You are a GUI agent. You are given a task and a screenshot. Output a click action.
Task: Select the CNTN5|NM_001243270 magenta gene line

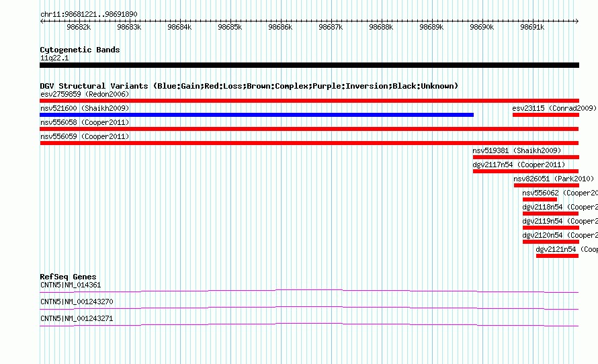click(309, 308)
